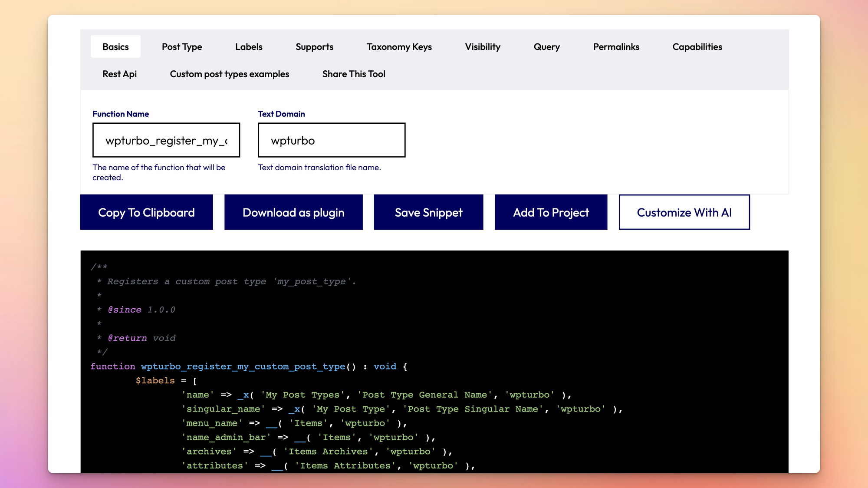Click the 'Save Snippet' action
The width and height of the screenshot is (868, 488).
click(428, 212)
